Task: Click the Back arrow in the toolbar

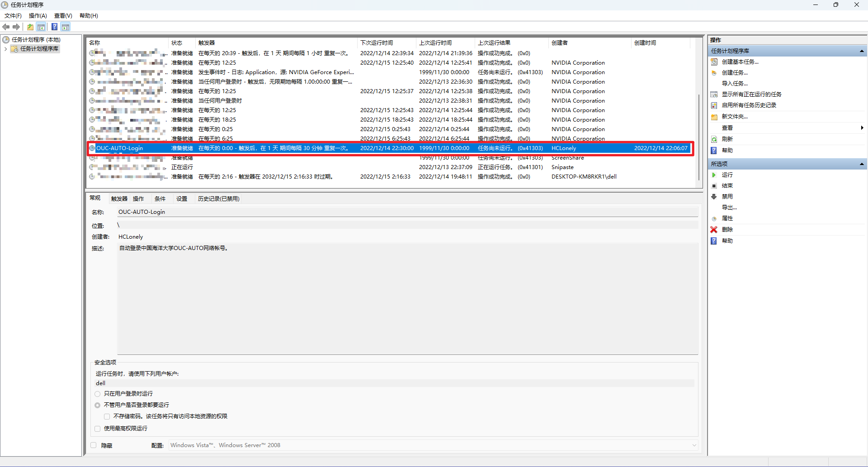Action: click(x=6, y=27)
